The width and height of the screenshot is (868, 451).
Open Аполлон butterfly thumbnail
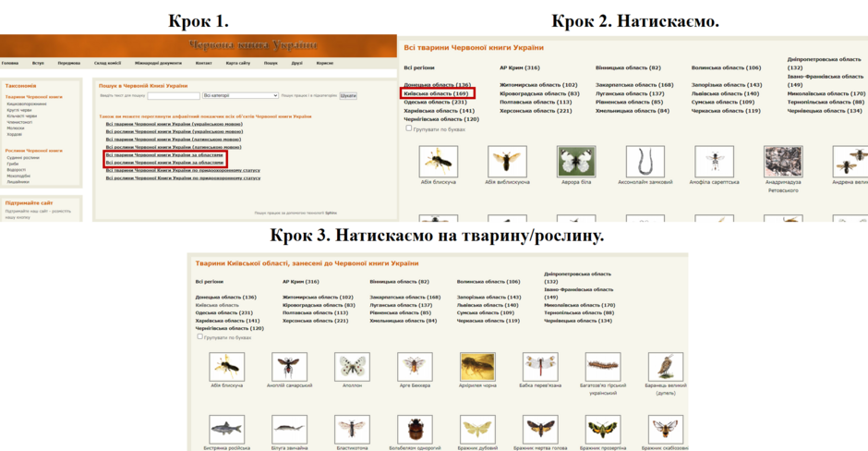pyautogui.click(x=352, y=367)
